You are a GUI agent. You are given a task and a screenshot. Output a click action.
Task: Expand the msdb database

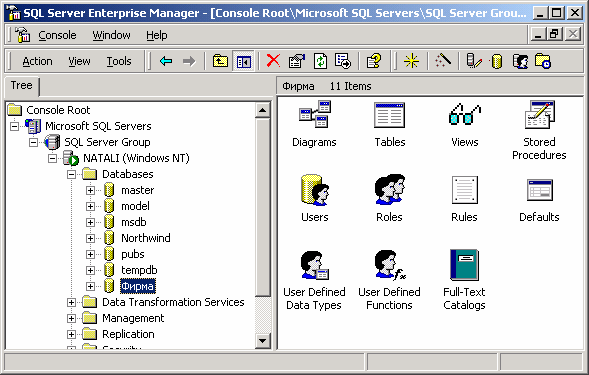[x=90, y=222]
